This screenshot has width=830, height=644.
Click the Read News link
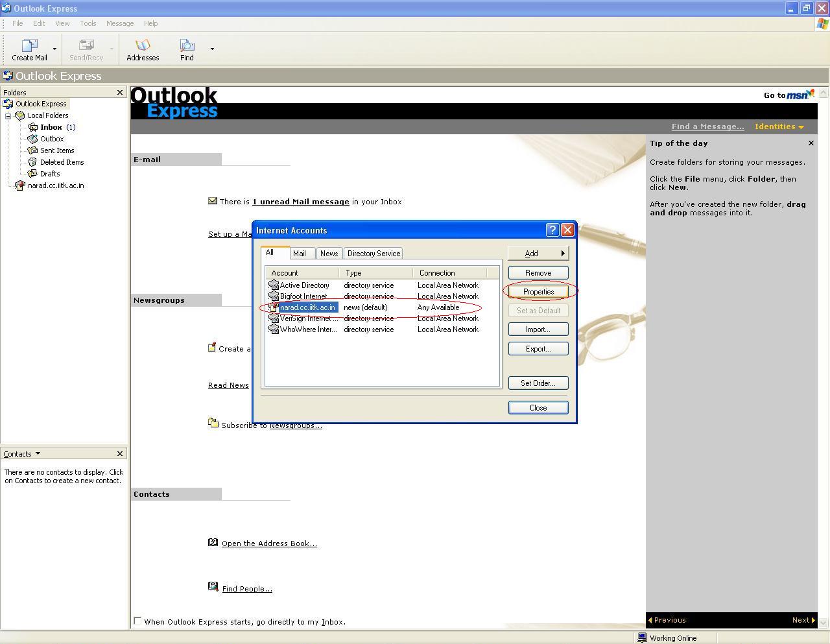point(228,385)
